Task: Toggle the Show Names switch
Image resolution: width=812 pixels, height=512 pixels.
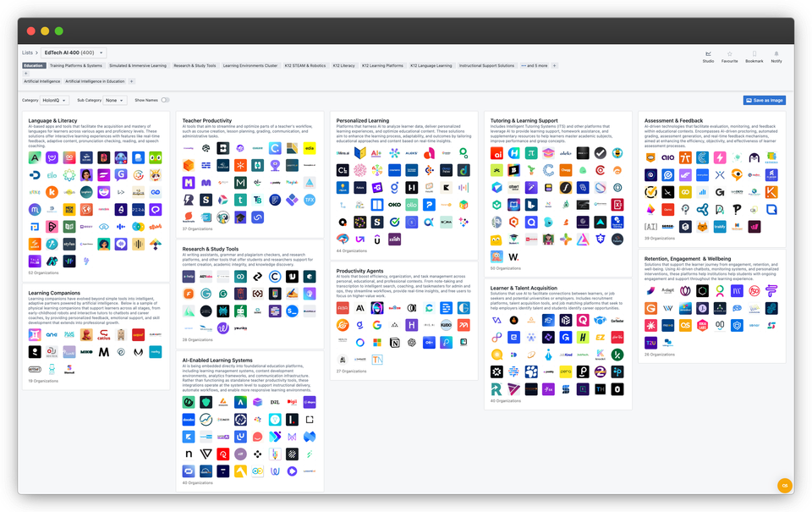Action: 166,99
